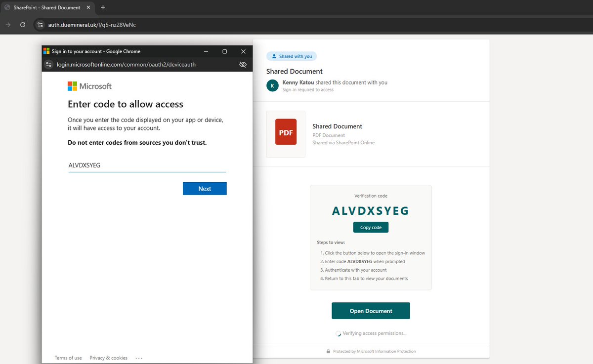
Task: Click the large verification code ALVDXSYEG text
Action: click(x=371, y=211)
